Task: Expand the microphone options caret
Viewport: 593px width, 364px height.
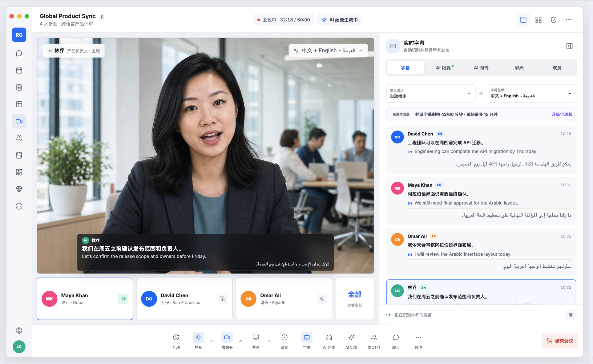Action: [x=212, y=341]
